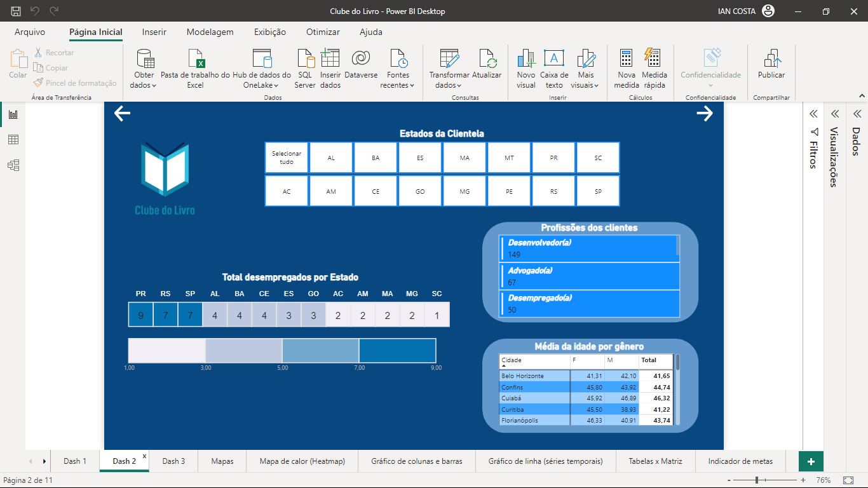
Task: Click the forward arrow on the dashboard
Action: coord(705,113)
